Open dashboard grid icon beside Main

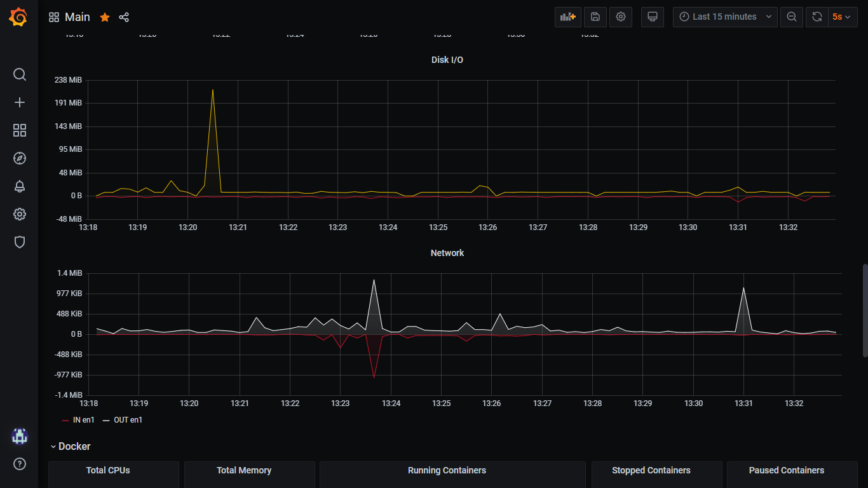coord(54,17)
